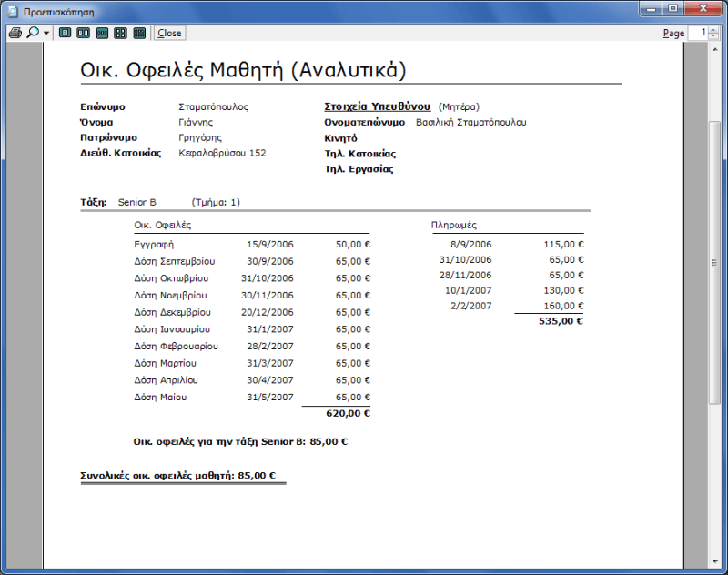Switch to six pages view

139,33
